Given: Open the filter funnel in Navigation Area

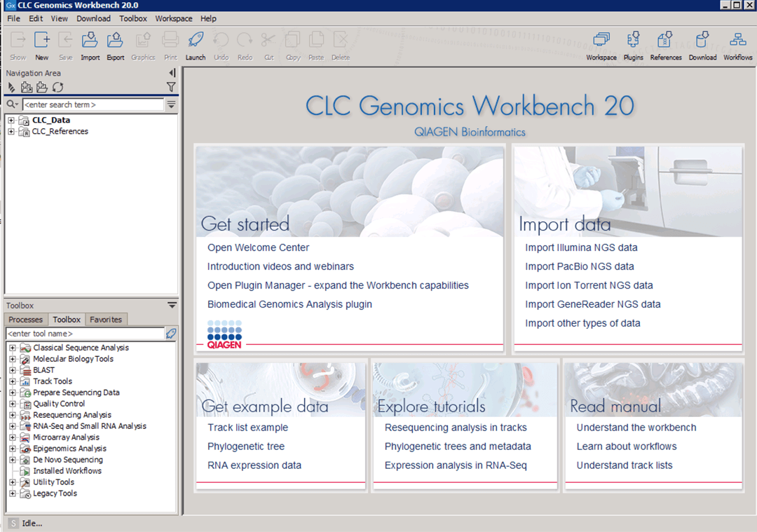Looking at the screenshot, I should (171, 87).
